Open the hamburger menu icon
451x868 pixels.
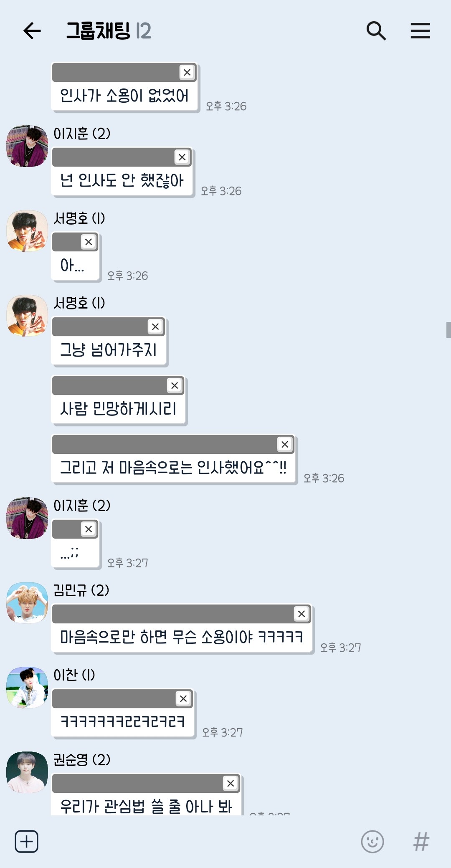(420, 31)
